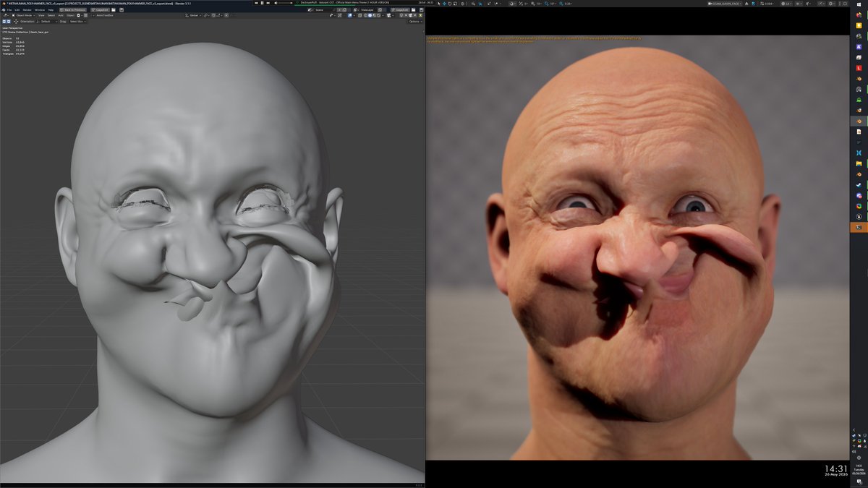
Task: Click the Vertices 32,865 statistic text
Action: pos(14,43)
